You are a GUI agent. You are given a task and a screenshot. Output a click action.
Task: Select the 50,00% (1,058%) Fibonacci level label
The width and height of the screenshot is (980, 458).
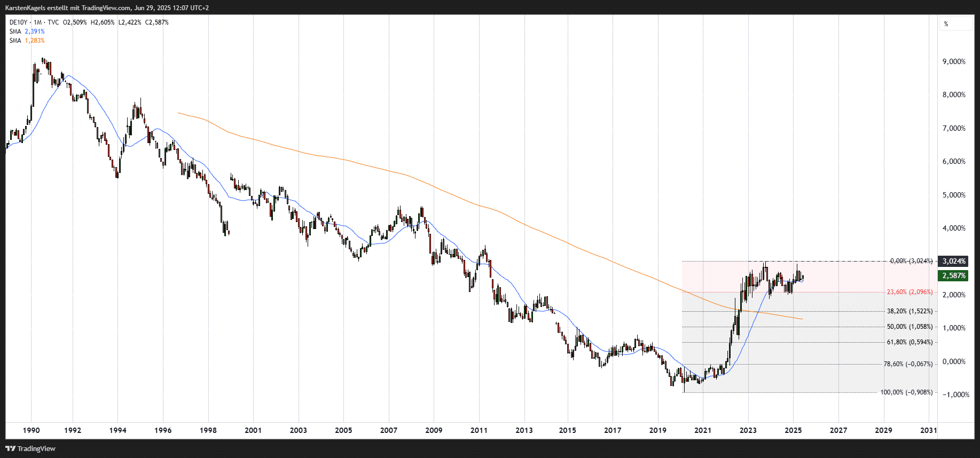910,327
